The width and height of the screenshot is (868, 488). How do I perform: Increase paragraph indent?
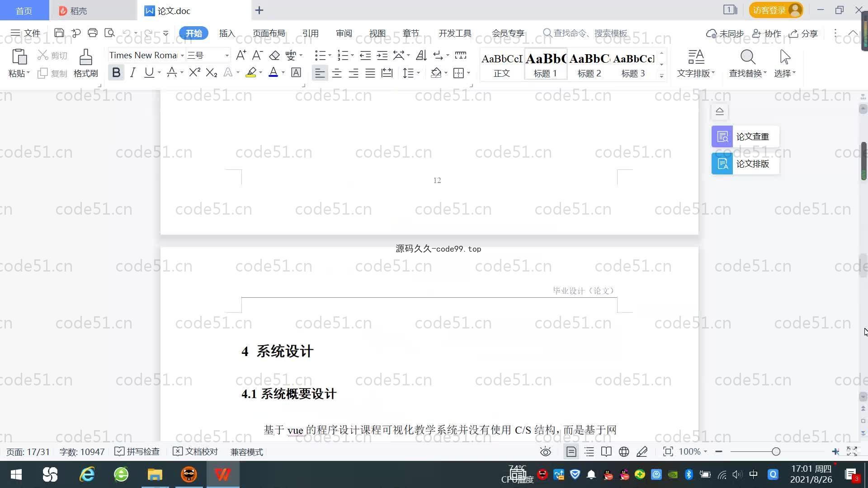click(382, 55)
